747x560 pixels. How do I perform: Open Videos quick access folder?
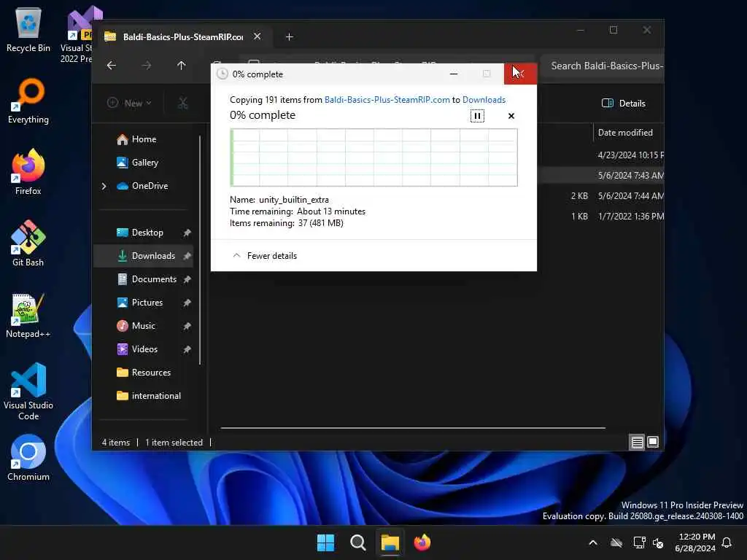coord(144,349)
